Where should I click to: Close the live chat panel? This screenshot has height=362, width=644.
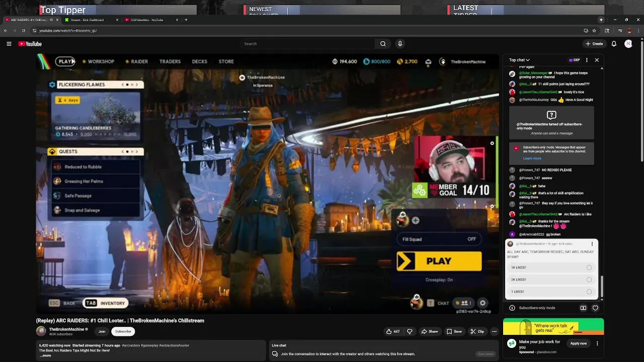coord(597,60)
